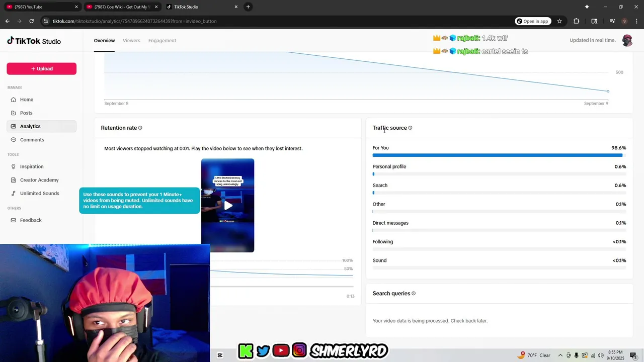Viewport: 644px width, 362px height.
Task: Switch to the Viewers tab
Action: (131, 41)
